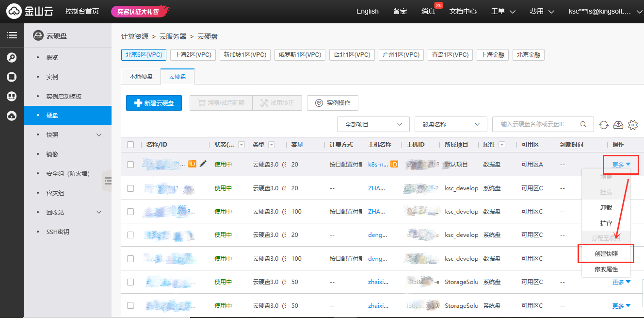Toggle the select-all checkbox in the table header

click(x=130, y=145)
